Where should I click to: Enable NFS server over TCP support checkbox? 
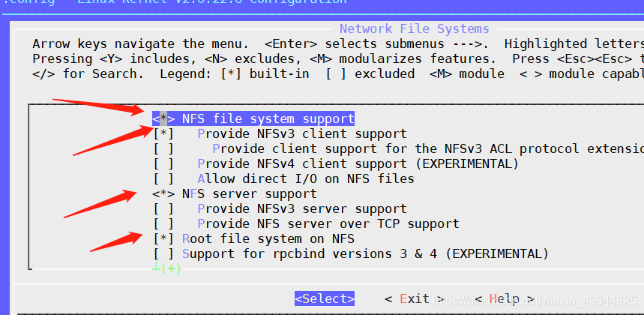pyautogui.click(x=163, y=223)
